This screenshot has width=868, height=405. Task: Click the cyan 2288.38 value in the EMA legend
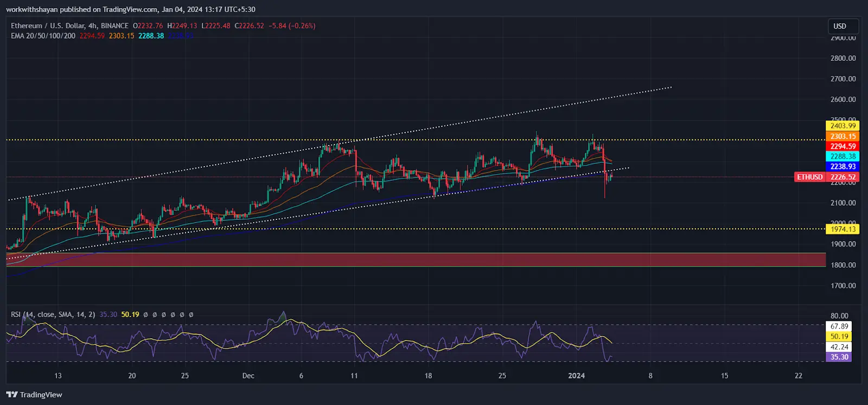pyautogui.click(x=151, y=36)
